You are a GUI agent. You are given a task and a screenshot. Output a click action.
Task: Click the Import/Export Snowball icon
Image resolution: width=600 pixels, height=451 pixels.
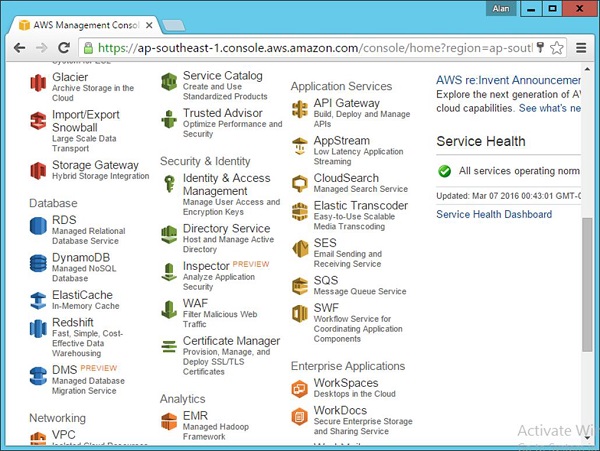coord(38,120)
